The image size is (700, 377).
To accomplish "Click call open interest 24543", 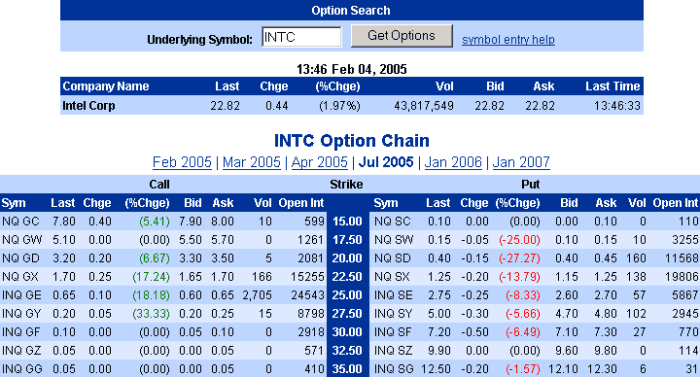I will (307, 295).
